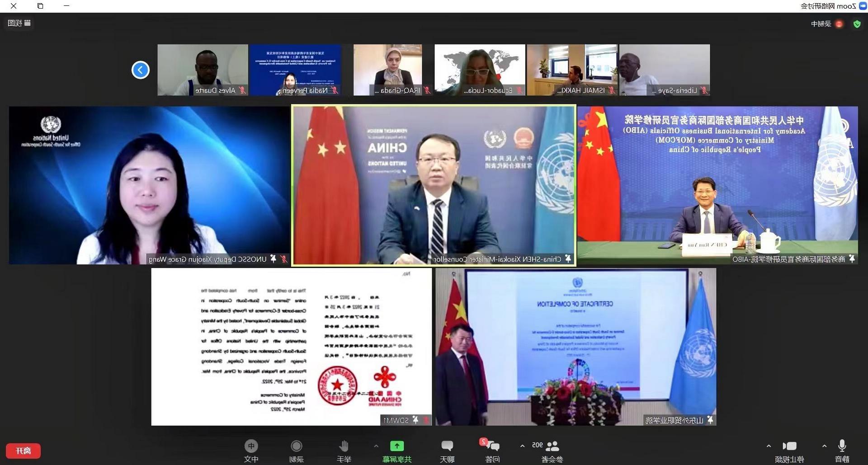Image resolution: width=868 pixels, height=465 pixels.
Task: Click muted mic icon on SDWM1 tile
Action: pyautogui.click(x=426, y=420)
